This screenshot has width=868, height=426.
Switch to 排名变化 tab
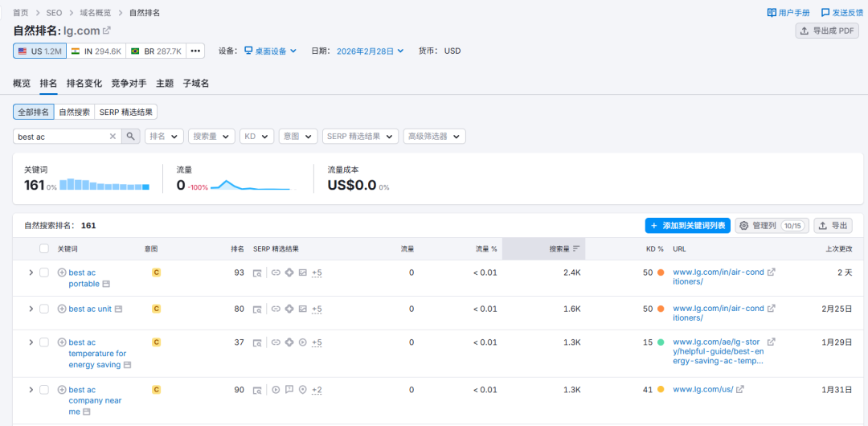[x=84, y=84]
